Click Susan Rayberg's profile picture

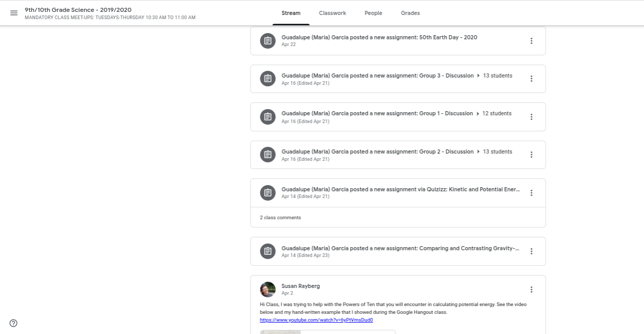268,290
